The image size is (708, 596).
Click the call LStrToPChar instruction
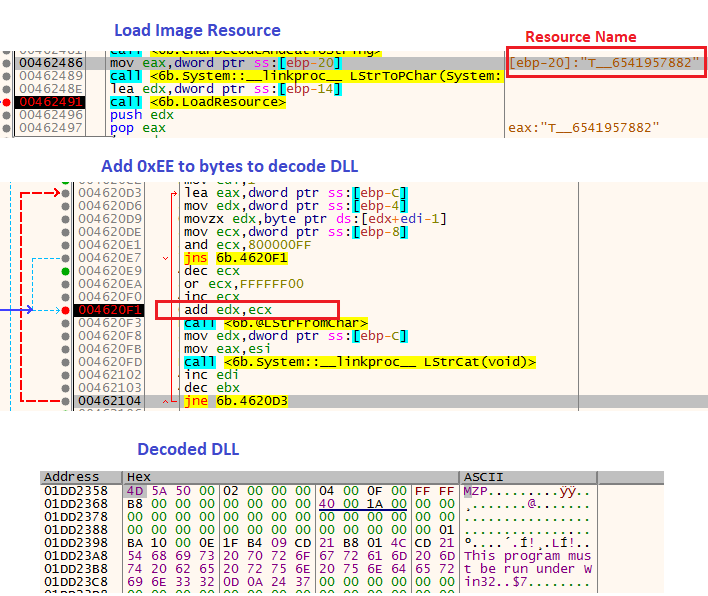(306, 76)
